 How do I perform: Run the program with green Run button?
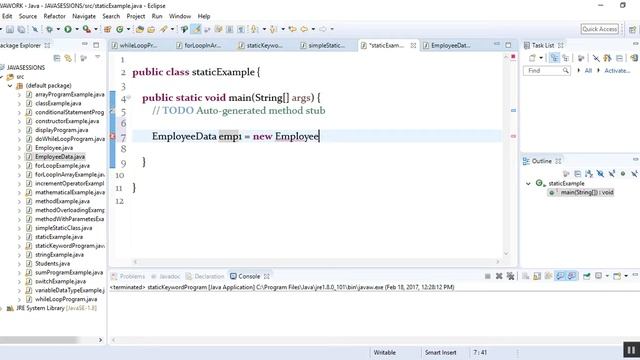pyautogui.click(x=68, y=29)
